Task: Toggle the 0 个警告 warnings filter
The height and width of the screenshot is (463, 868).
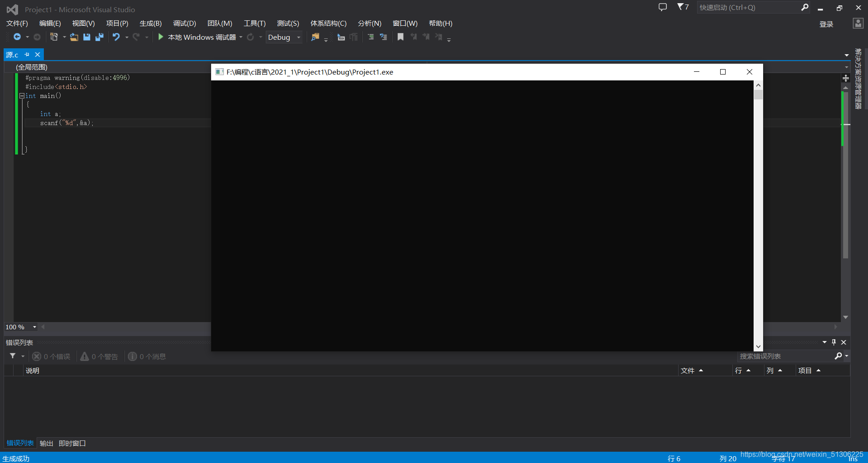Action: 99,356
